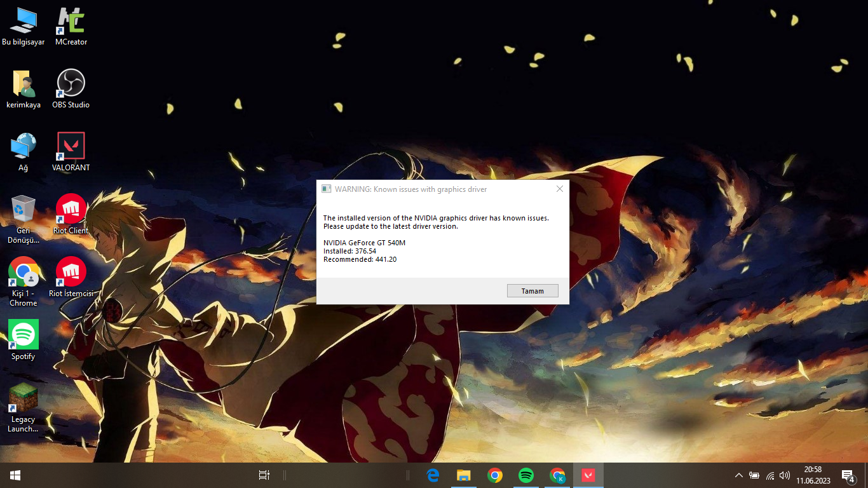868x488 pixels.
Task: Launch Microsoft Edge from the taskbar
Action: 433,475
